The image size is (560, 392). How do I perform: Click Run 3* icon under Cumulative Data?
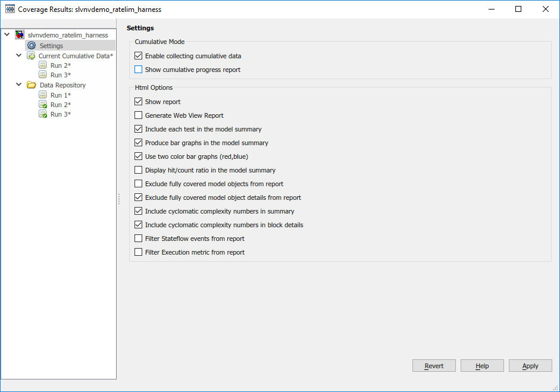pyautogui.click(x=43, y=75)
